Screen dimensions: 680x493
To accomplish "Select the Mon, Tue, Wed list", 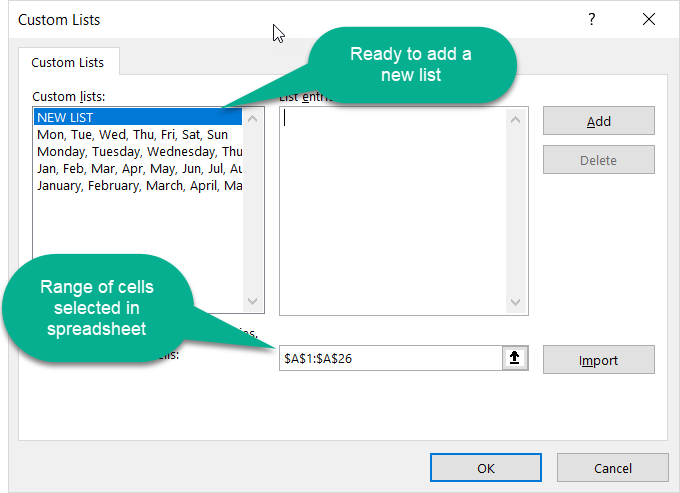I will point(138,134).
